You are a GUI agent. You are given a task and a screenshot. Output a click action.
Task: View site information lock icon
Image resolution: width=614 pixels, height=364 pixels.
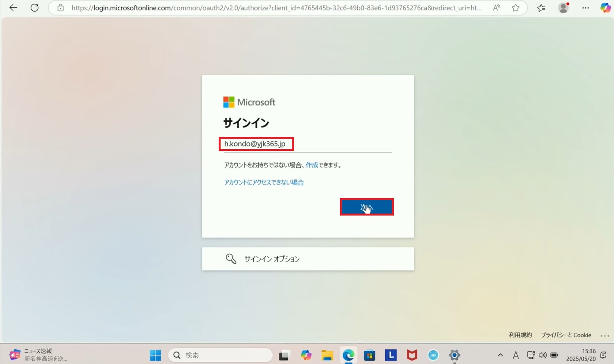(60, 8)
